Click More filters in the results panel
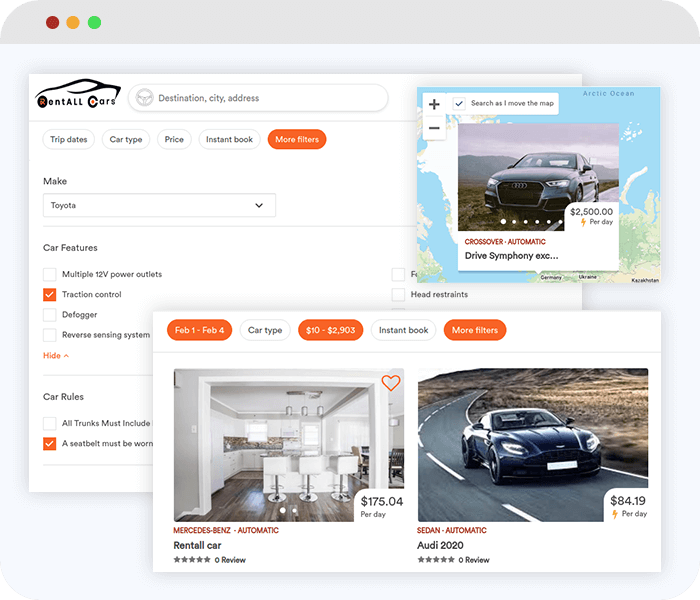 click(x=475, y=330)
